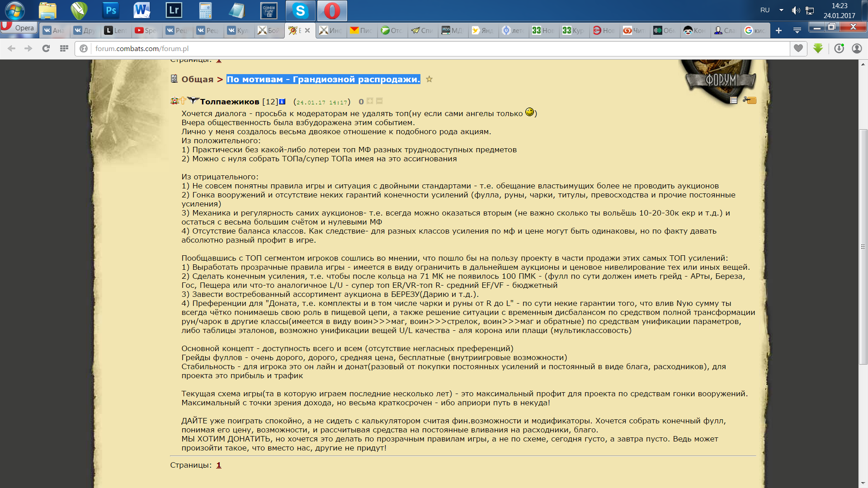Image resolution: width=868 pixels, height=488 pixels.
Task: Switch to the 'Отс' tab
Action: tap(392, 30)
